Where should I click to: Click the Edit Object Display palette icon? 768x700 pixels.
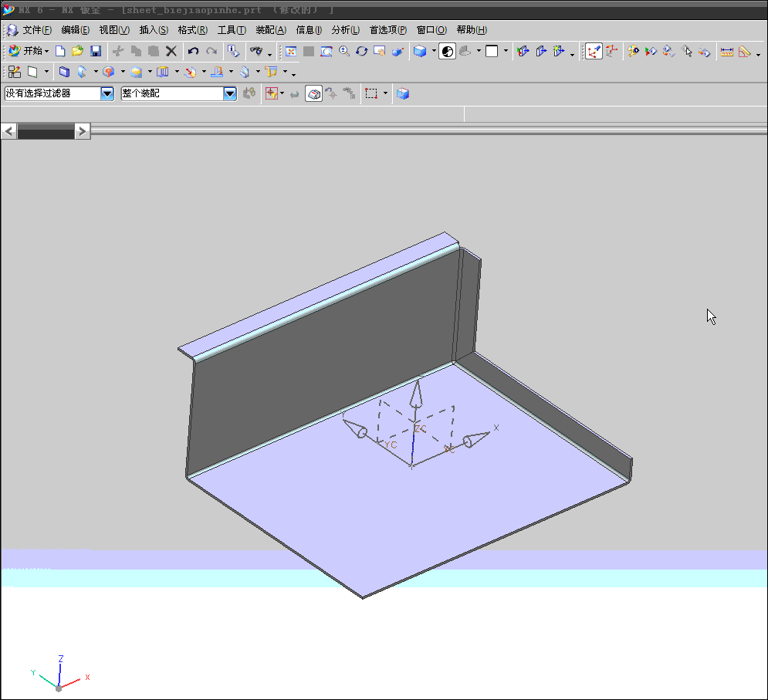[633, 51]
